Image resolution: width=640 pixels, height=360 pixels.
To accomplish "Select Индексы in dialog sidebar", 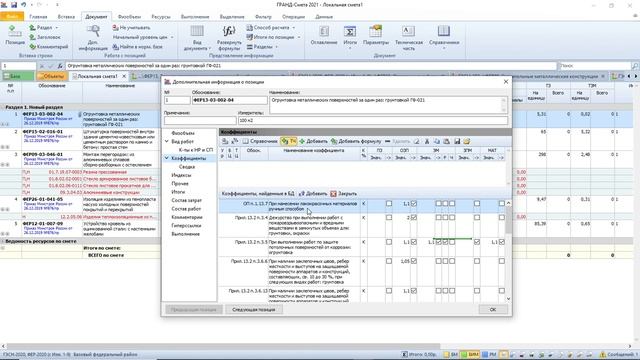I will [181, 175].
